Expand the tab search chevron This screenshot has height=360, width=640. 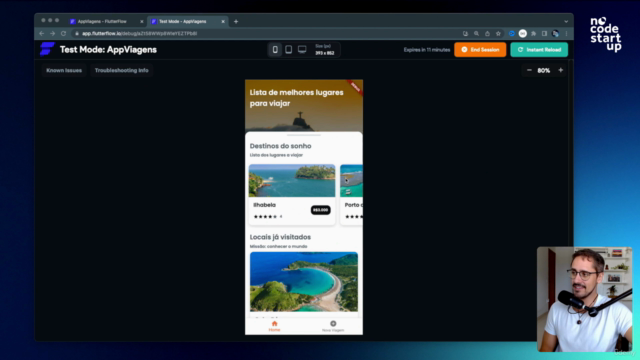(x=566, y=21)
